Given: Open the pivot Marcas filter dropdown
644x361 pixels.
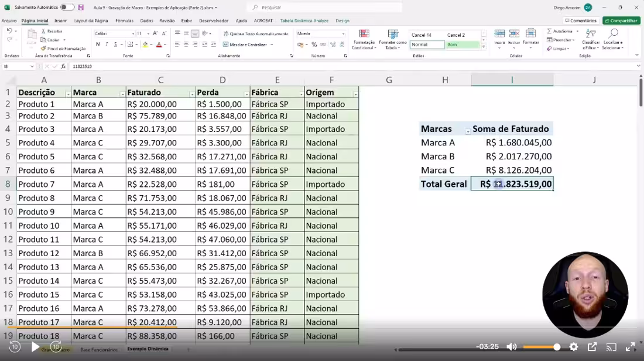Looking at the screenshot, I should click(467, 131).
